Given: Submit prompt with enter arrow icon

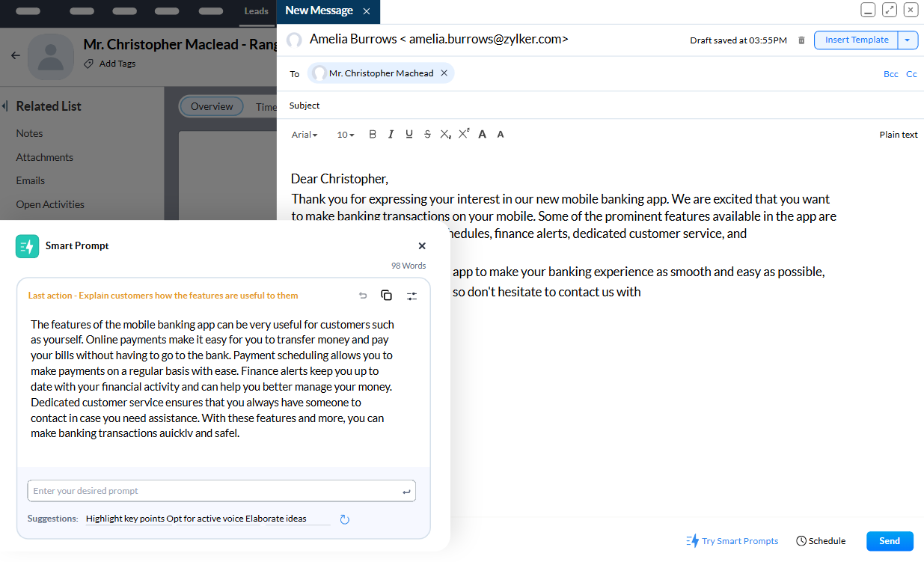Looking at the screenshot, I should click(406, 492).
